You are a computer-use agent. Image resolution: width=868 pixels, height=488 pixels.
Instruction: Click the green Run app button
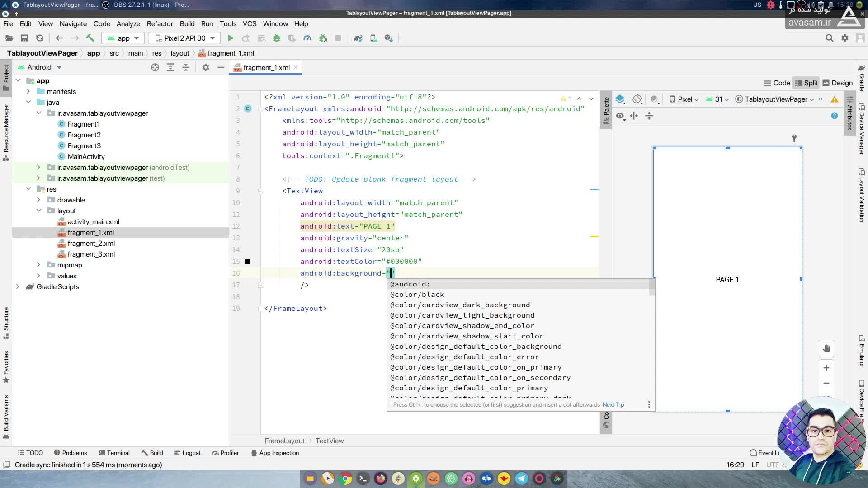point(231,38)
